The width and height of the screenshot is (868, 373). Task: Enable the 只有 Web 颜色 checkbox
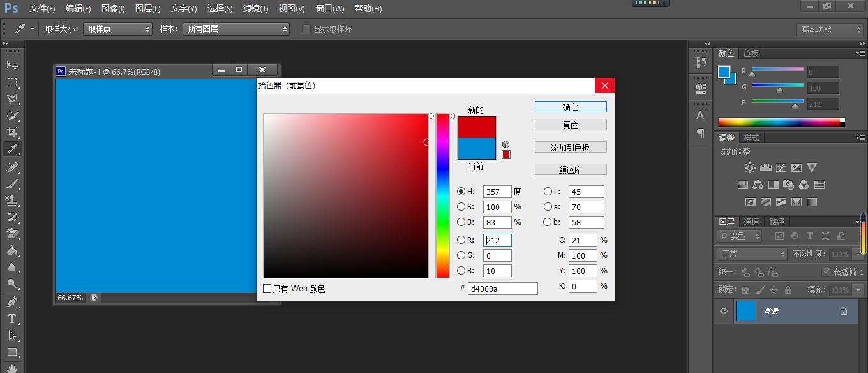pyautogui.click(x=267, y=289)
